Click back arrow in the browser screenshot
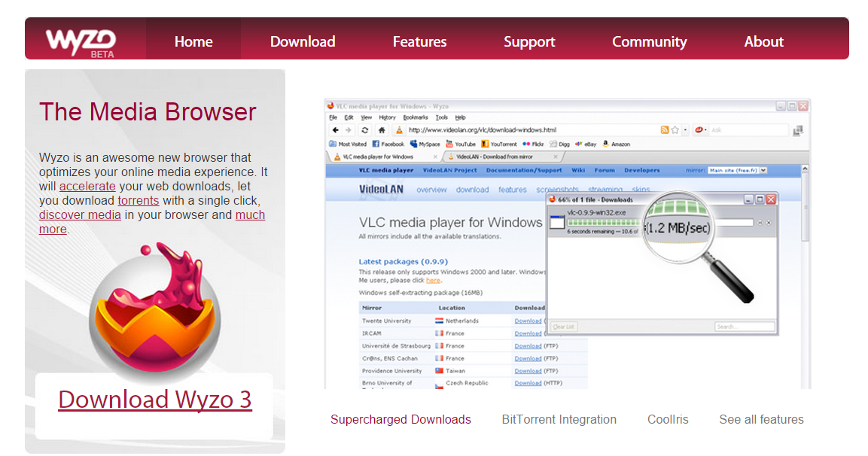Viewport: 868px width, 456px height. pyautogui.click(x=336, y=130)
